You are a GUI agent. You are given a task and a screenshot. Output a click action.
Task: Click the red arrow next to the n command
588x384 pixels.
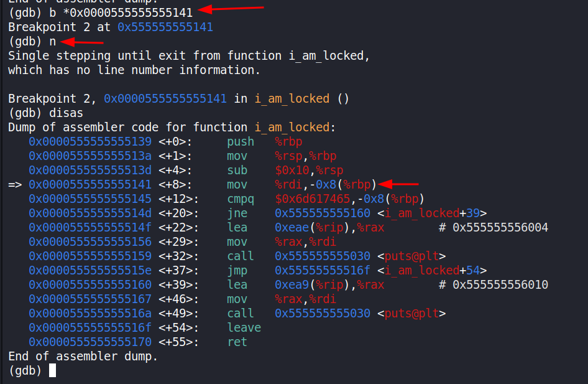pos(82,42)
